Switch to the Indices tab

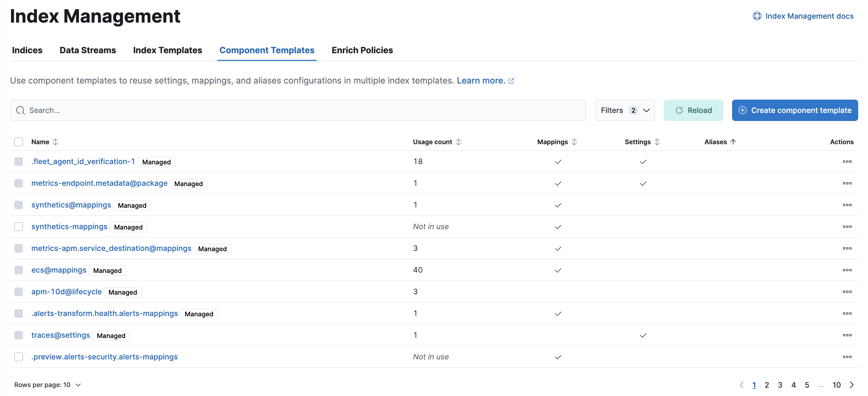click(27, 50)
